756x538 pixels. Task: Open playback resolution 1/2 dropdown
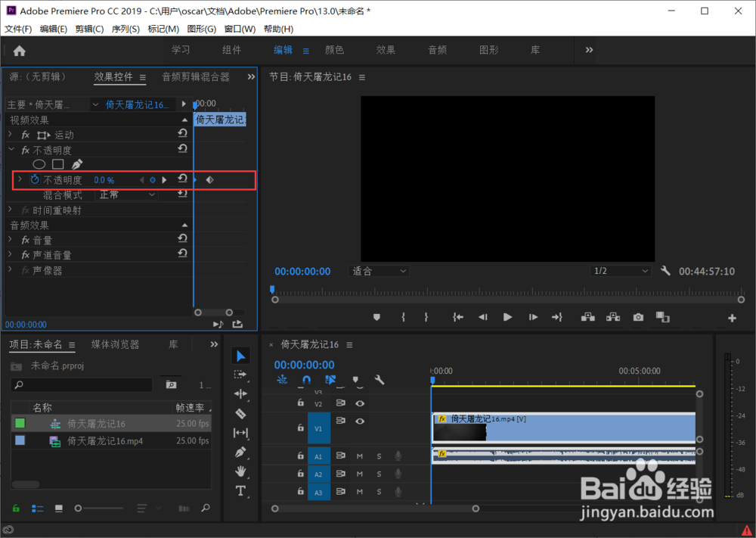(x=621, y=271)
